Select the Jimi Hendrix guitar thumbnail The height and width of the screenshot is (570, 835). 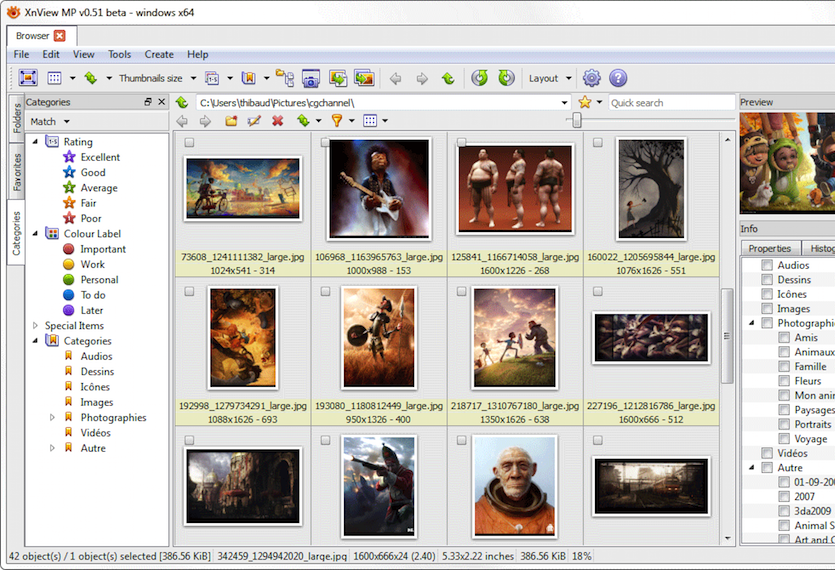coord(379,189)
